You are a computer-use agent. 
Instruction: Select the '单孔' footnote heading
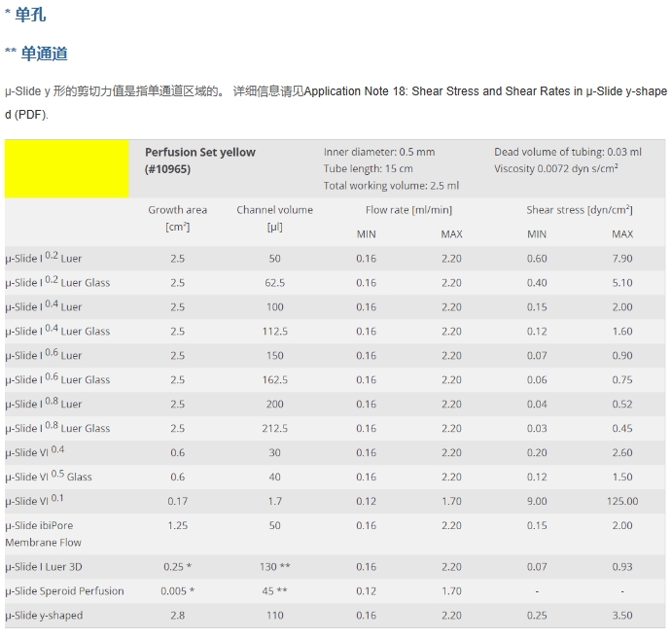[30, 15]
